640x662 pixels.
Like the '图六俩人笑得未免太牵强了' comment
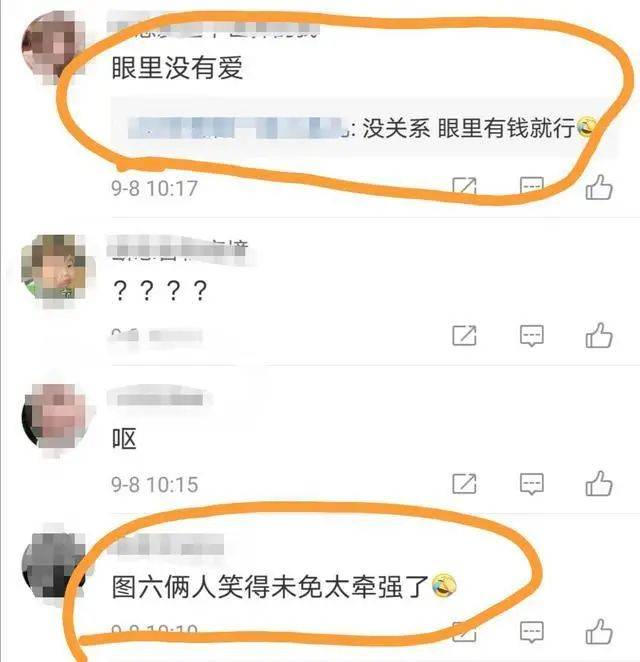pyautogui.click(x=599, y=632)
